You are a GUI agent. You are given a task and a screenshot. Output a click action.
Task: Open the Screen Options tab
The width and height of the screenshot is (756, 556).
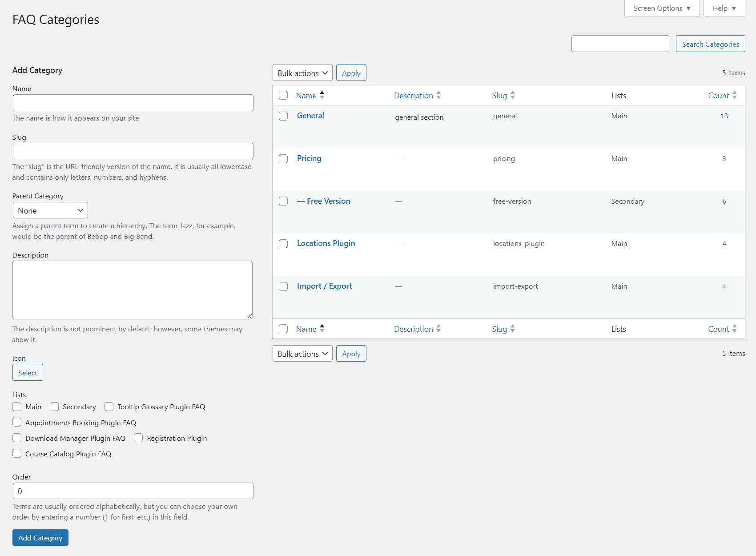tap(662, 8)
